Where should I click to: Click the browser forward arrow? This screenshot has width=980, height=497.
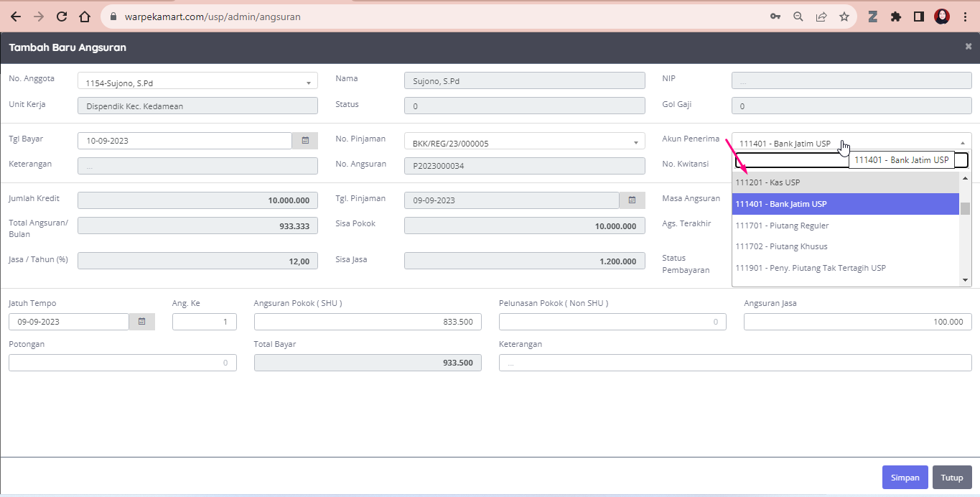tap(39, 17)
